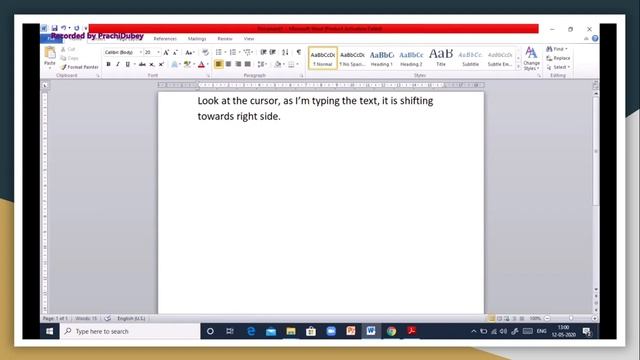
Task: Click the Sort A-Z icon
Action: [285, 52]
